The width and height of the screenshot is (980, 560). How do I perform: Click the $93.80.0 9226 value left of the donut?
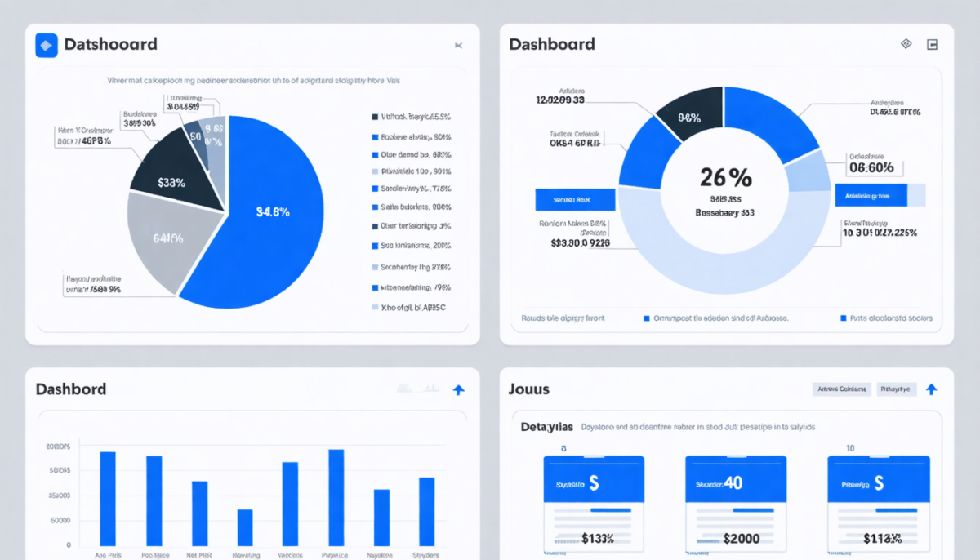pyautogui.click(x=580, y=242)
